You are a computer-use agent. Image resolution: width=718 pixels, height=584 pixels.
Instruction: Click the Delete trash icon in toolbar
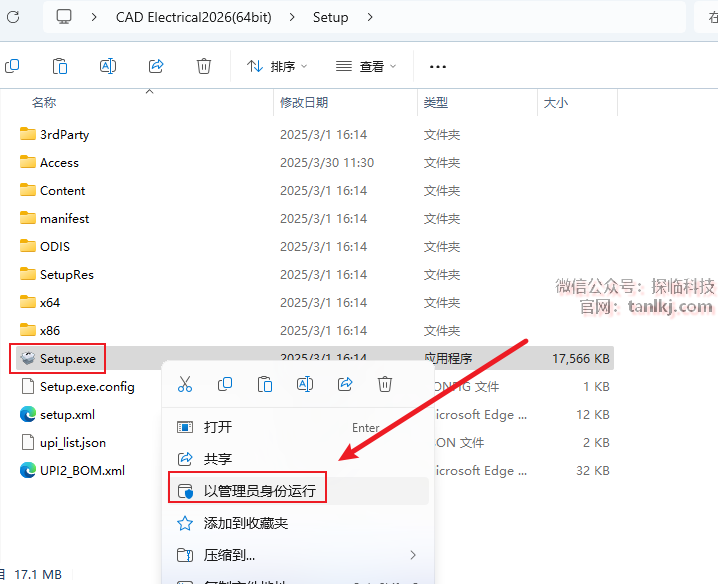204,66
